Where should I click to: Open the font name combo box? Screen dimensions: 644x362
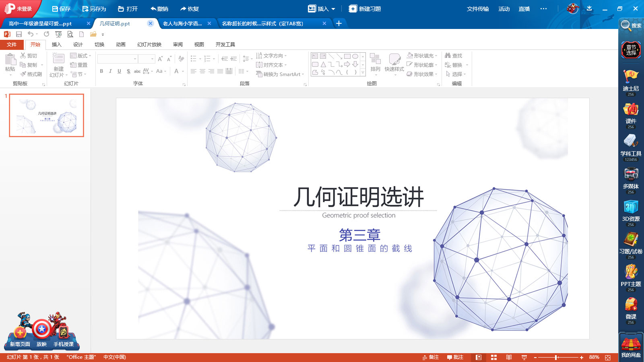(x=118, y=59)
